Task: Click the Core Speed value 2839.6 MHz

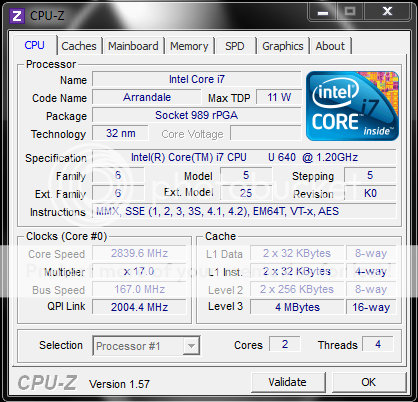Action: point(139,253)
